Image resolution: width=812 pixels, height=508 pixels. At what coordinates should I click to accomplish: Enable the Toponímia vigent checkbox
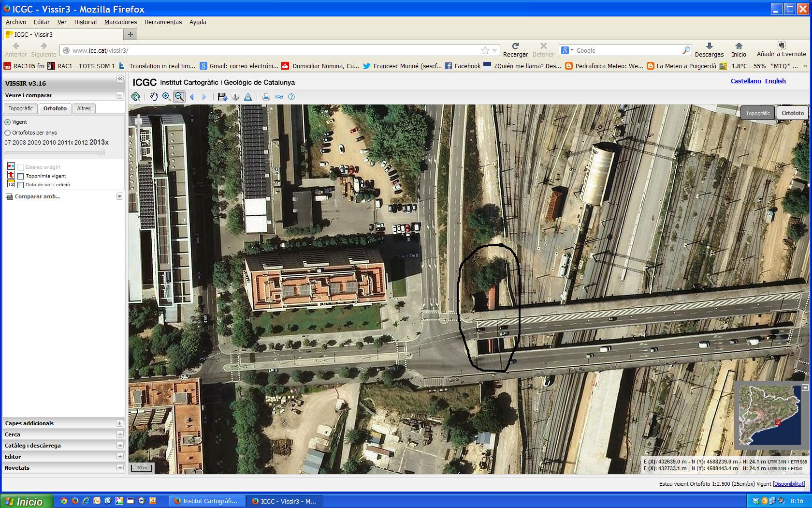pos(21,176)
